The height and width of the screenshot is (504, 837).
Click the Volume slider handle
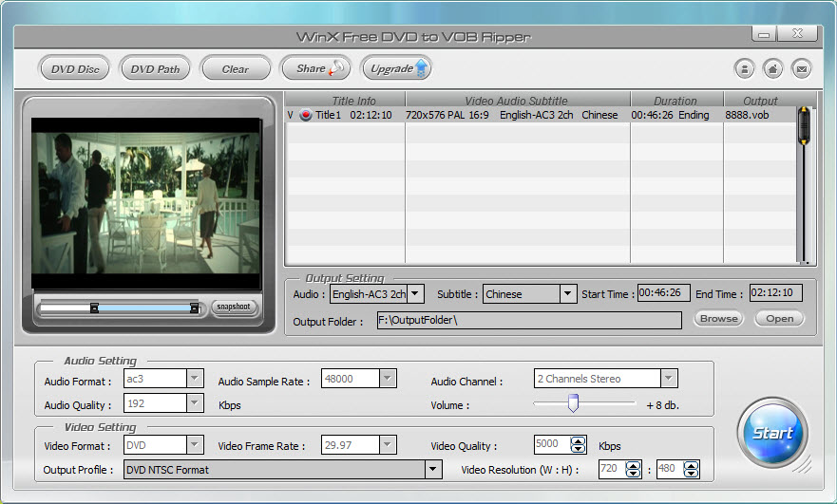click(x=573, y=403)
